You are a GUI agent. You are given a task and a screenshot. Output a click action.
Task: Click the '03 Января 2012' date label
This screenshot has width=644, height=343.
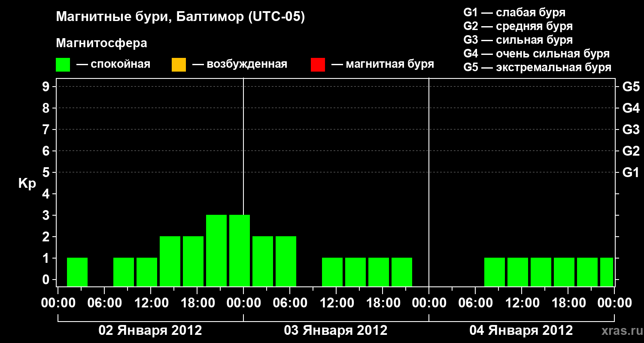[x=336, y=331]
